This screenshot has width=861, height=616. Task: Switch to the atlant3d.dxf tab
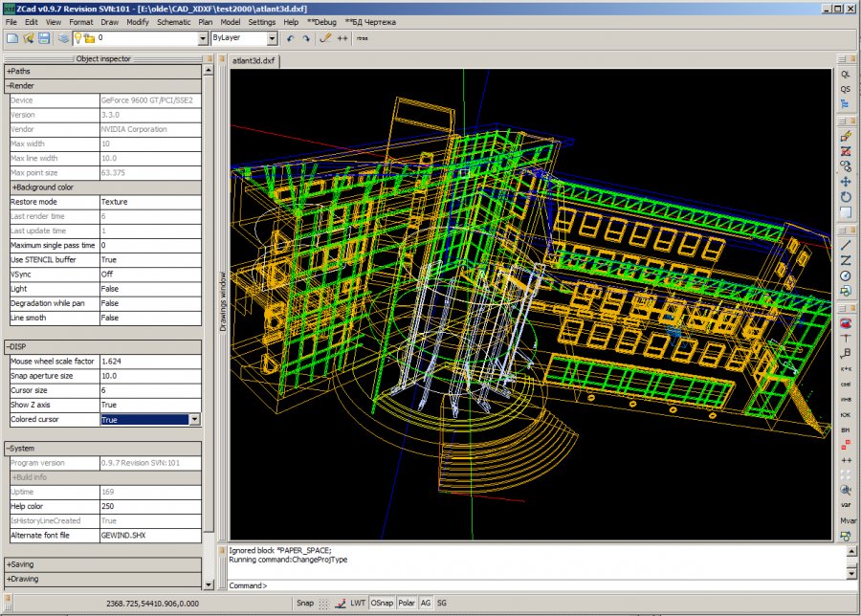255,60
